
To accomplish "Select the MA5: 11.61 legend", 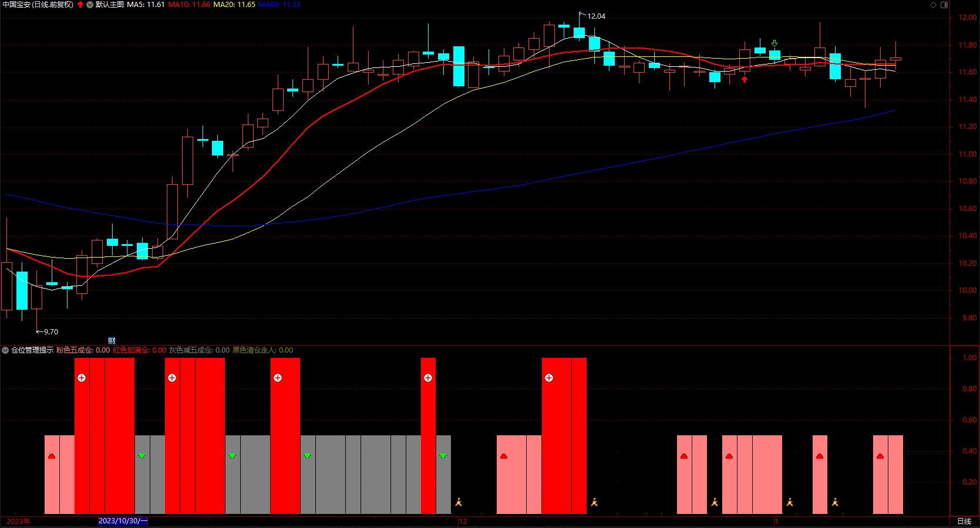I will coord(146,5).
